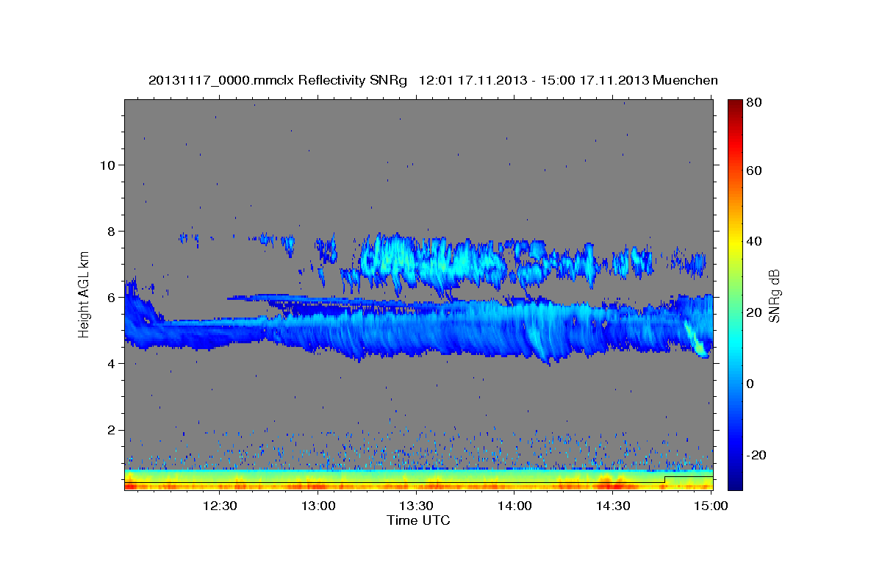Click the 'Time UTC' x-axis label
Image resolution: width=882 pixels, height=588 pixels.
418,520
